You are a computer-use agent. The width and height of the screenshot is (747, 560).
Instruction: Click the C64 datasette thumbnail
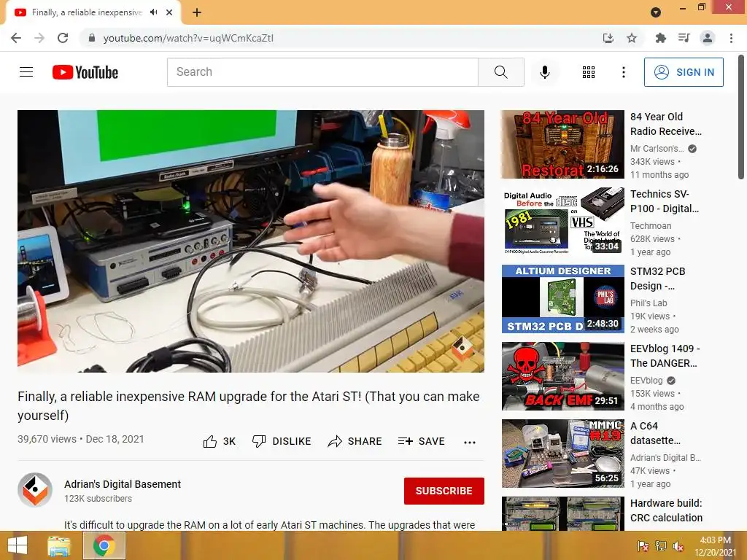tap(562, 454)
